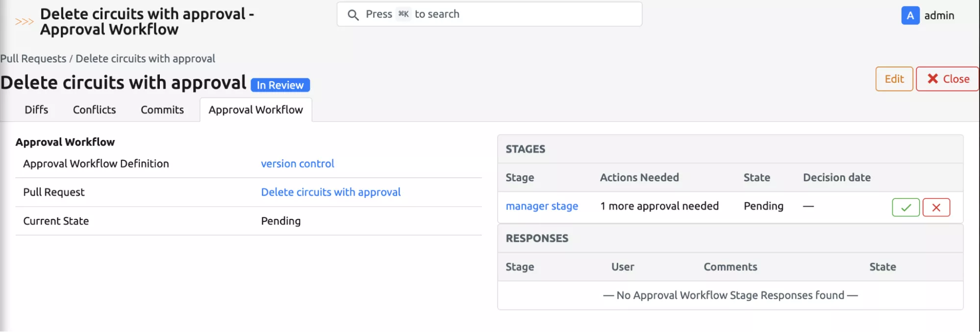Viewport: 980px width, 332px height.
Task: Deny manager stage with red X
Action: coord(936,207)
